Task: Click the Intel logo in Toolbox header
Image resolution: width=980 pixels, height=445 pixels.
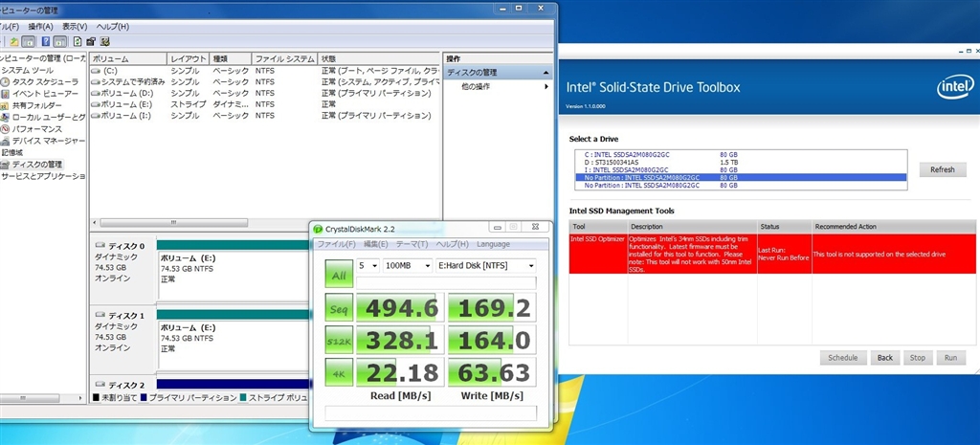Action: (955, 87)
